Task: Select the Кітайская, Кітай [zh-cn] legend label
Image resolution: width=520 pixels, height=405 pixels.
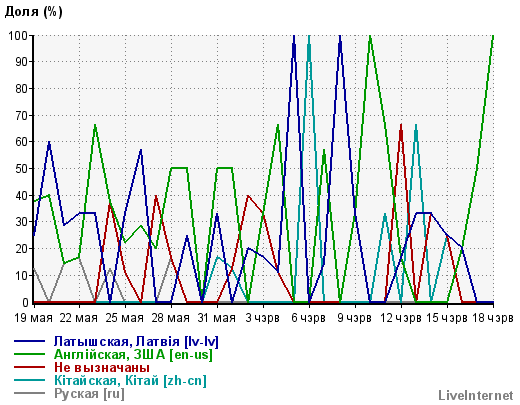Action: click(130, 380)
